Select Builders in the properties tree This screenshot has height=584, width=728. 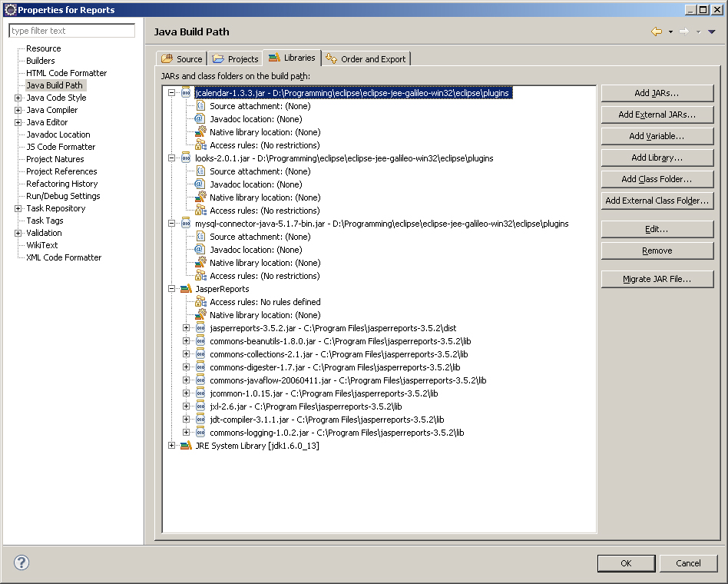pos(41,61)
